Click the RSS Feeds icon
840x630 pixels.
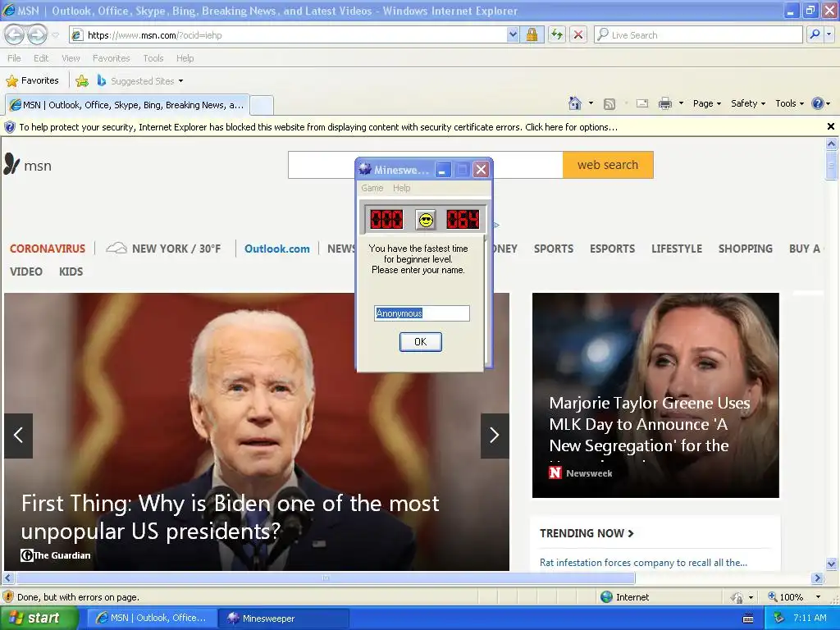click(609, 104)
